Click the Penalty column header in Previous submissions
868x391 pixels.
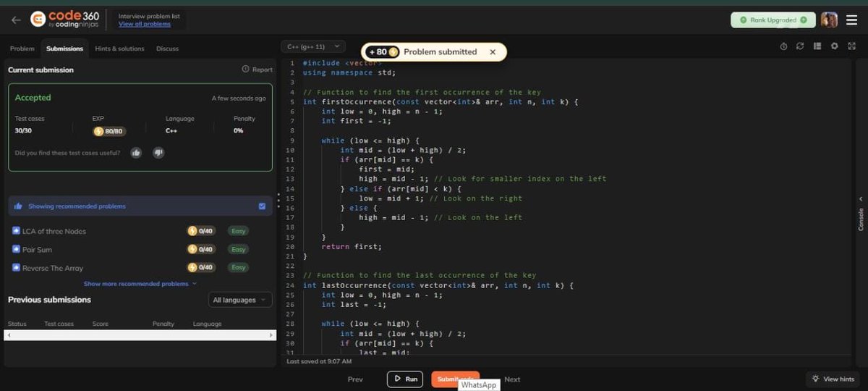[163, 324]
